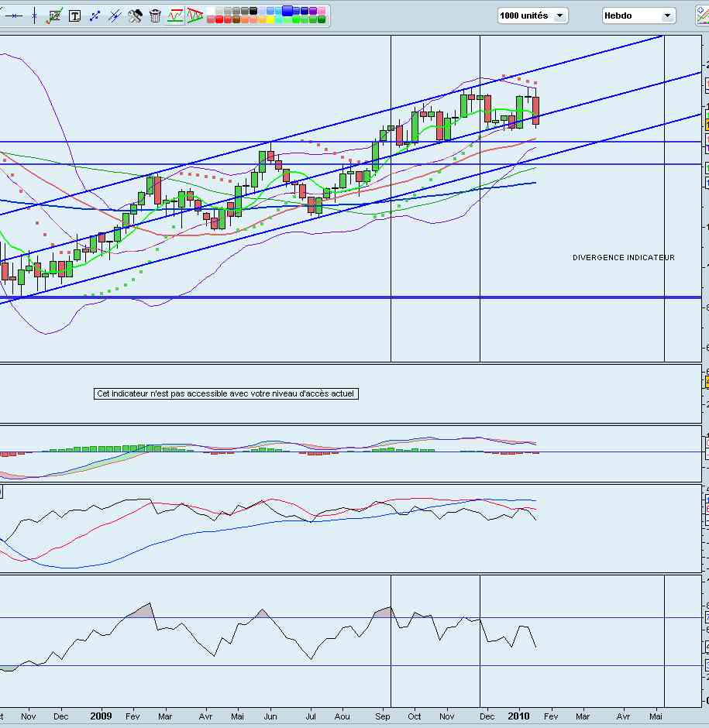Open the indicator checklist icon in toolbar

(54, 15)
